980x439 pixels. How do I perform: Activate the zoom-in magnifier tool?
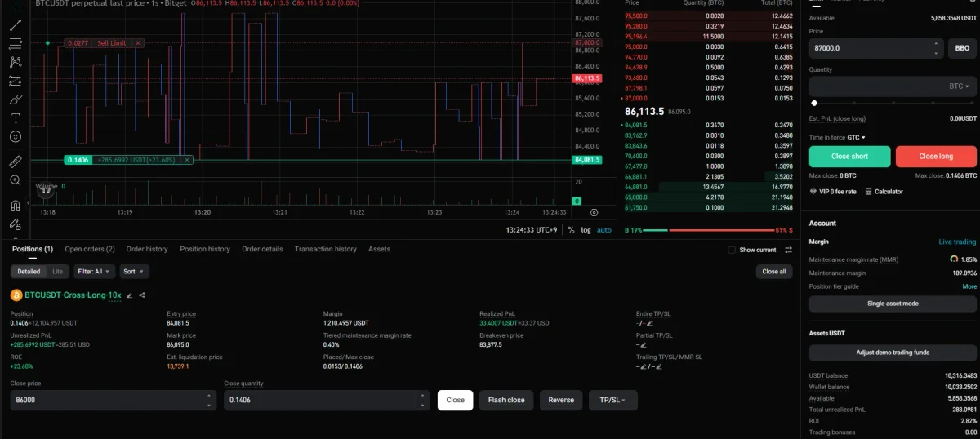15,180
